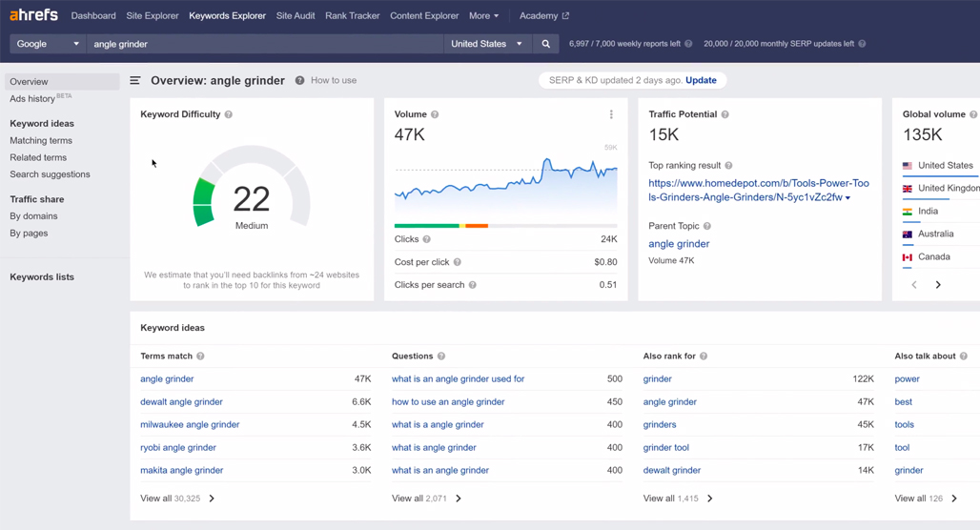This screenshot has width=980, height=530.
Task: Click the Volume help icon
Action: [435, 114]
